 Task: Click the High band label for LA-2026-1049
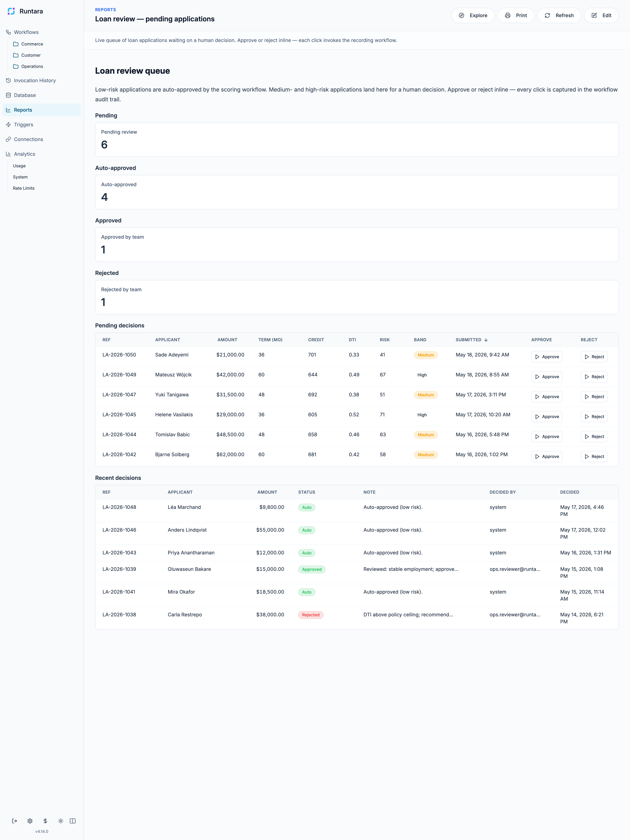tap(422, 375)
